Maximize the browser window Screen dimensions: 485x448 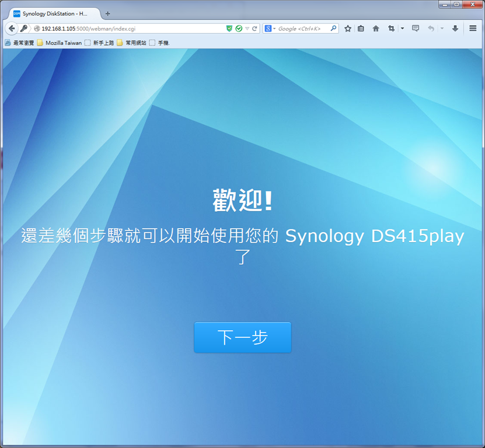(x=457, y=4)
